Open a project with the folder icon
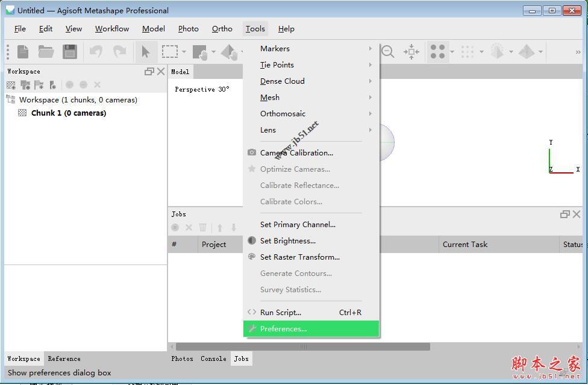This screenshot has width=588, height=385. (x=46, y=52)
